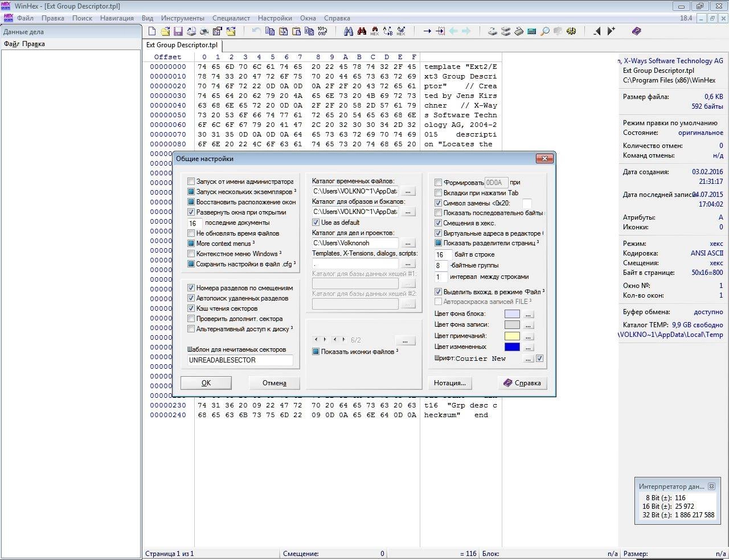Click the Save floppy disk toolbar icon

178,31
